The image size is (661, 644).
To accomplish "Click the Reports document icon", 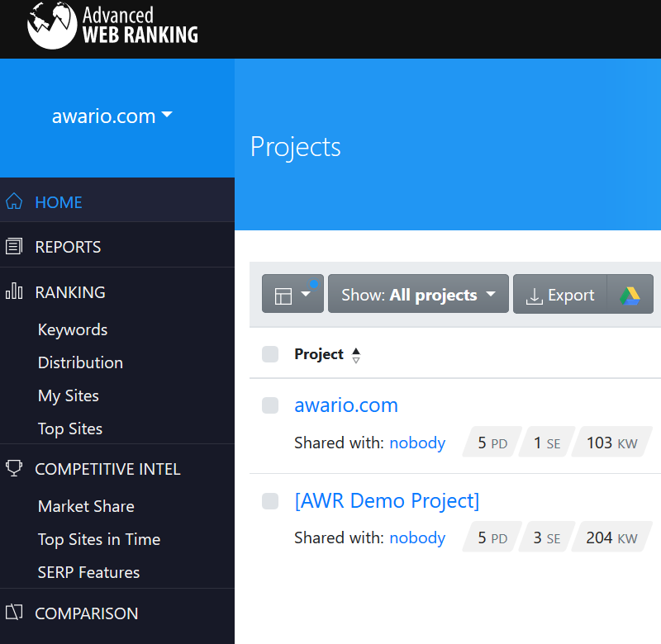I will (14, 246).
